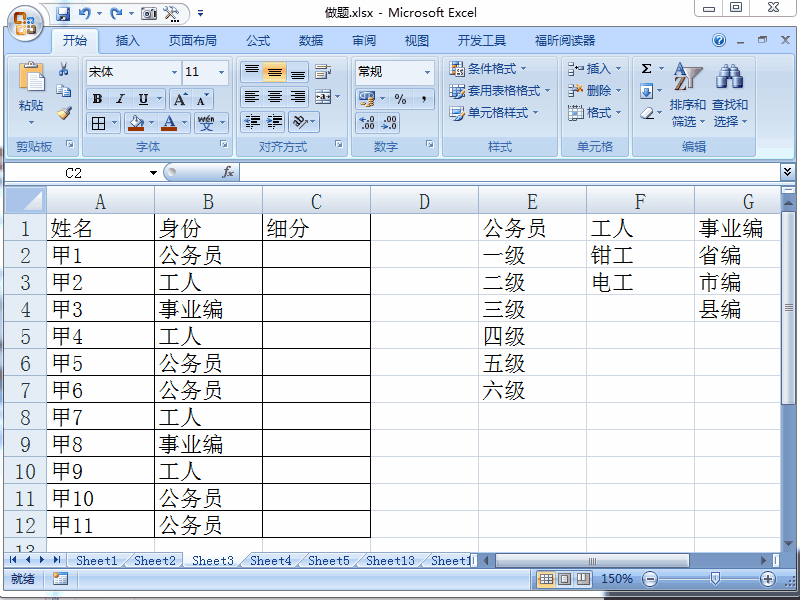Switch to Page Layout view in status bar
This screenshot has height=600, width=800.
565,579
